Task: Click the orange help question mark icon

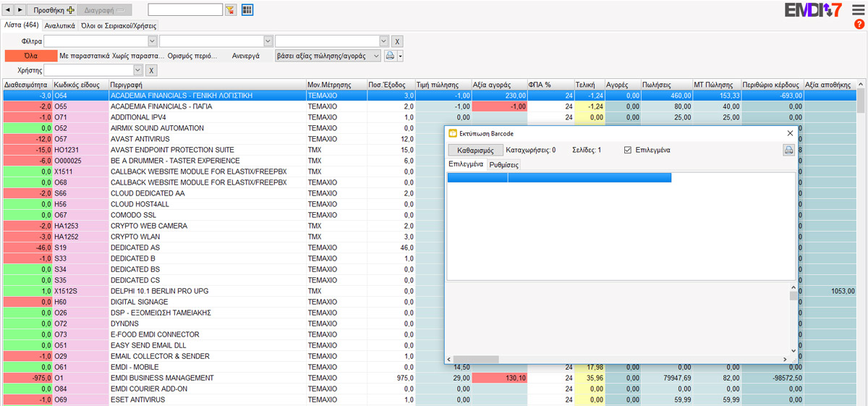Action: point(859,25)
